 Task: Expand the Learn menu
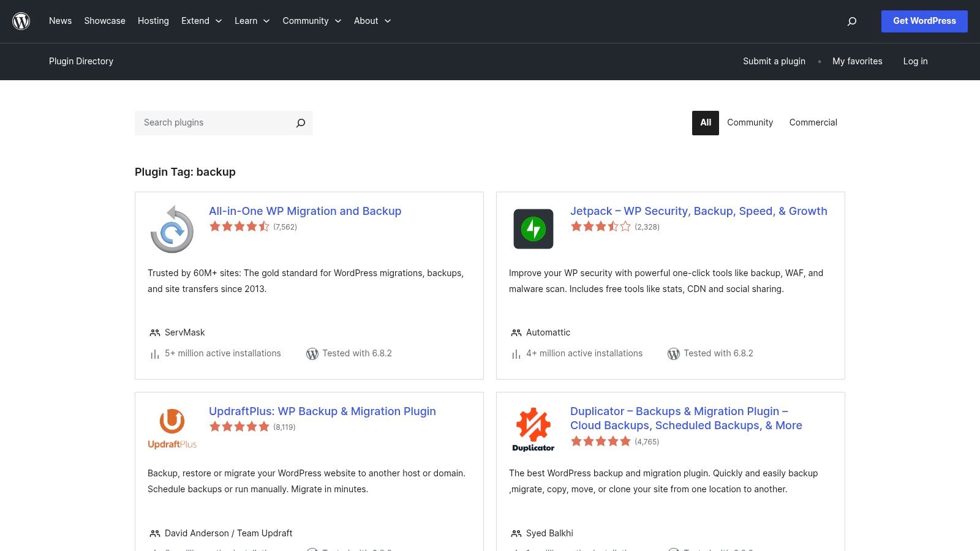click(x=252, y=21)
